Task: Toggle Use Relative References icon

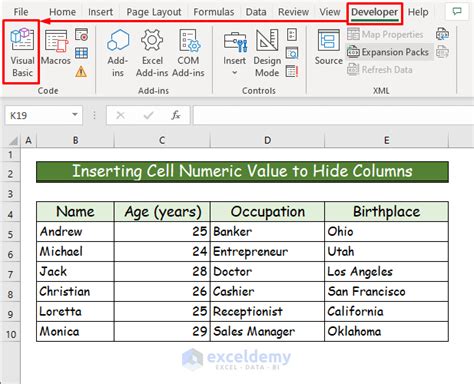Action: click(x=81, y=53)
